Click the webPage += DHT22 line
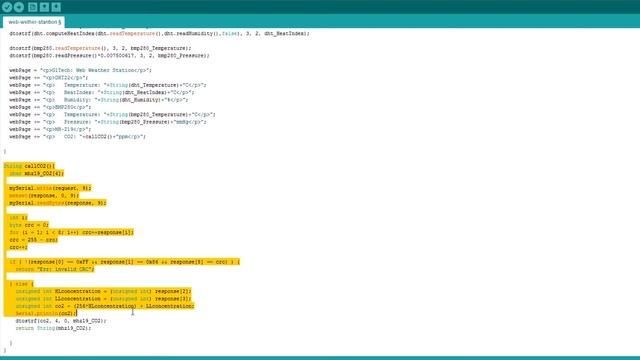This screenshot has width=640, height=360. (x=48, y=78)
